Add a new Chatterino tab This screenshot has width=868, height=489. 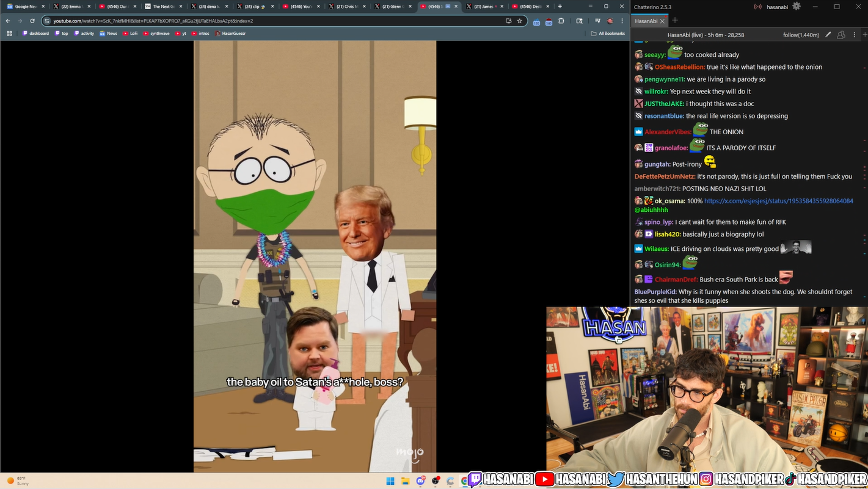[675, 20]
